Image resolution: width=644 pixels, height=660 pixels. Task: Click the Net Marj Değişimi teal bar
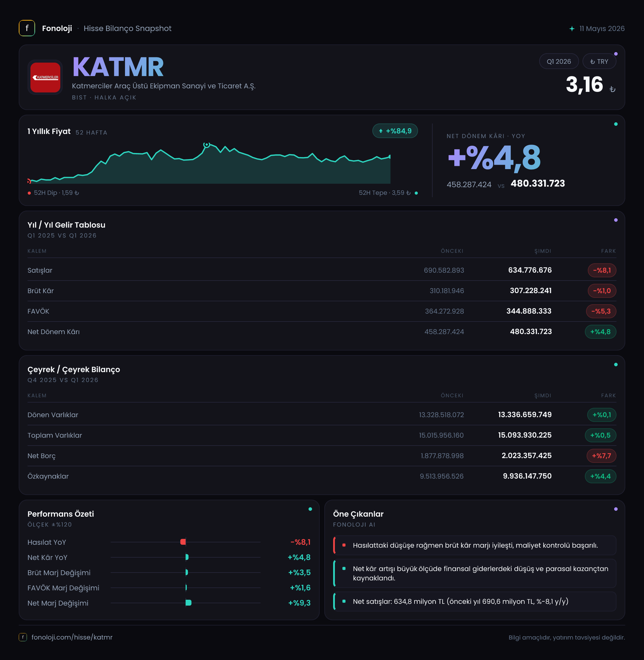pyautogui.click(x=189, y=603)
